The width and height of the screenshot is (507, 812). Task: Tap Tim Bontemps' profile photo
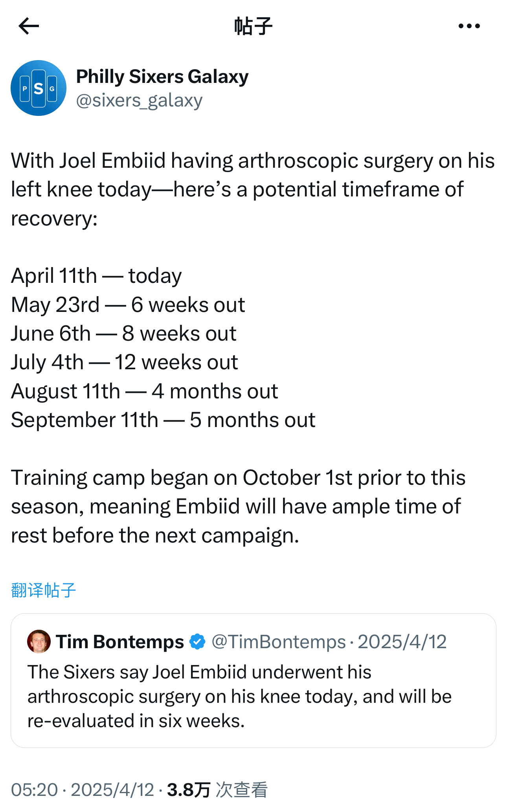(39, 642)
